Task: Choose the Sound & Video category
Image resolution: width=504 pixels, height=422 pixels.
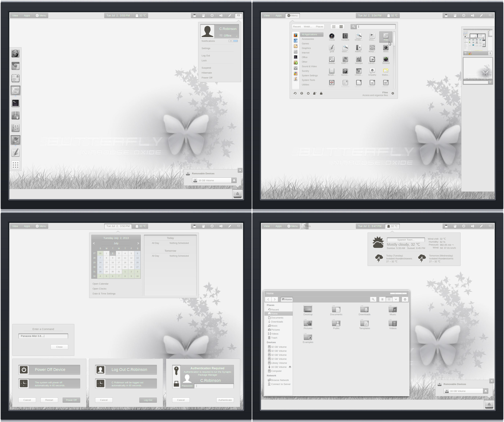Action: [x=309, y=66]
